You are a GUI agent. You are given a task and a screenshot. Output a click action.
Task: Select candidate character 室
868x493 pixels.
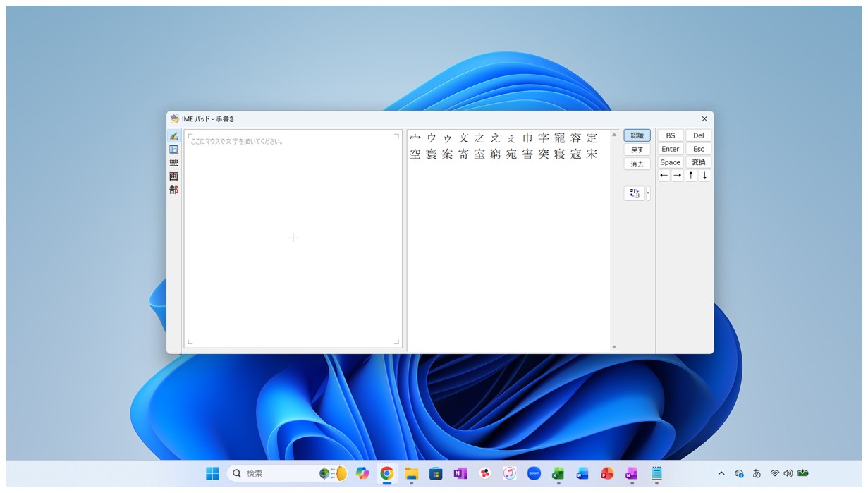(x=479, y=154)
